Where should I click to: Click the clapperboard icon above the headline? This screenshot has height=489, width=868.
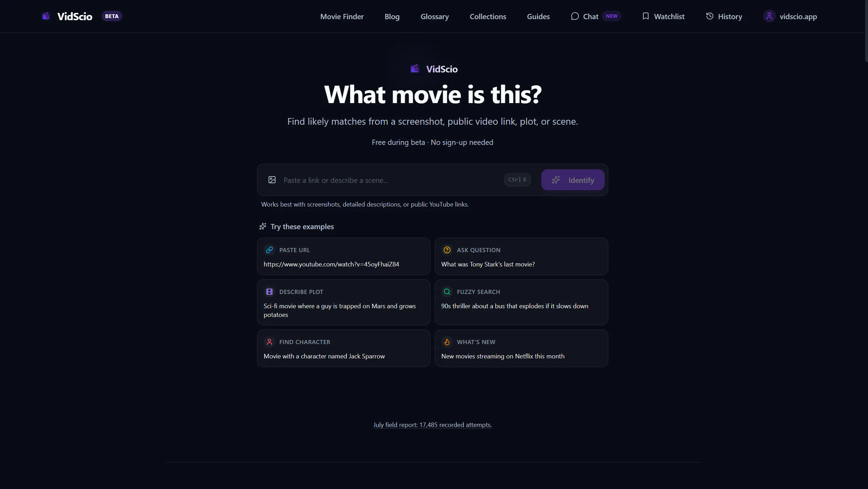[x=415, y=69]
